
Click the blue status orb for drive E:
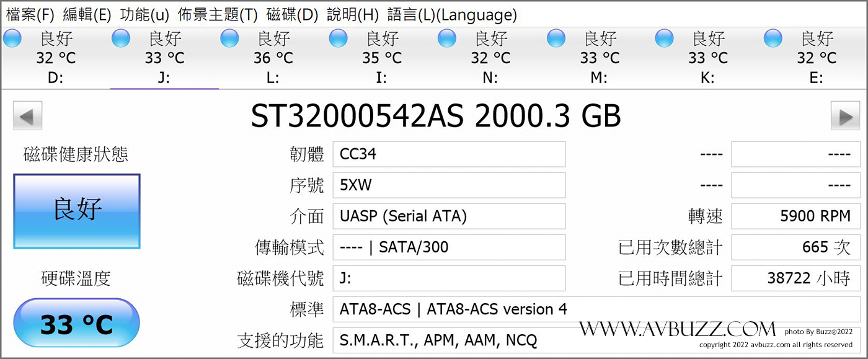point(773,38)
